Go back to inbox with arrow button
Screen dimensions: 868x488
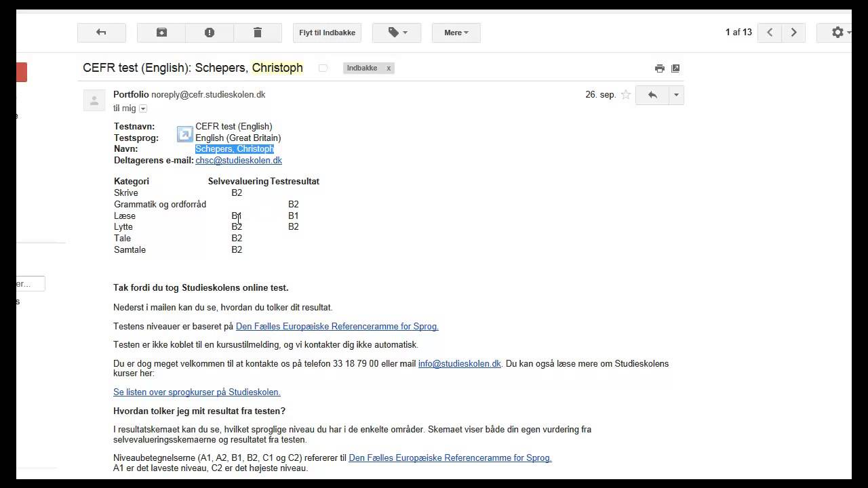pos(102,33)
